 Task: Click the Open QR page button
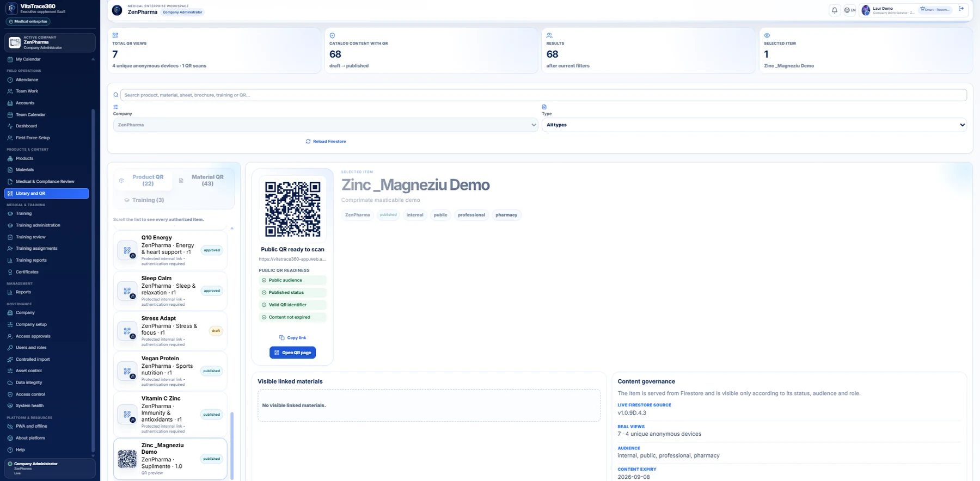(x=292, y=353)
